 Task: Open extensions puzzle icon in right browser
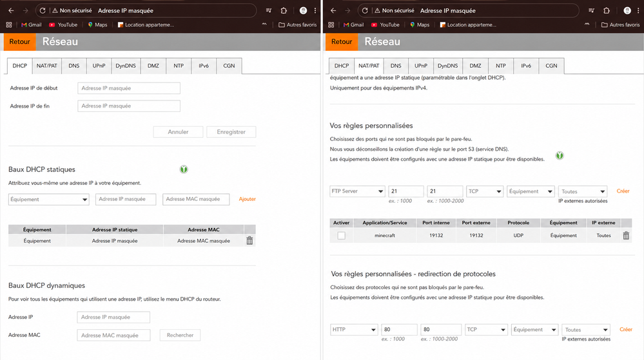click(x=607, y=11)
